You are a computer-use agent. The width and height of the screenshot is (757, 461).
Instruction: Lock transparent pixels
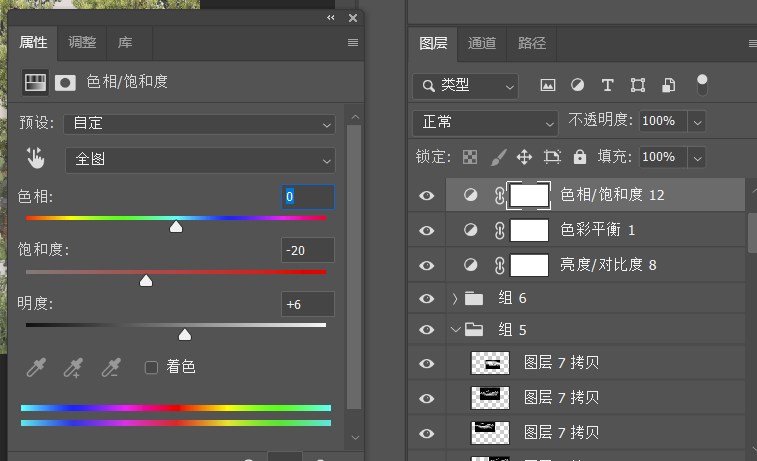470,157
